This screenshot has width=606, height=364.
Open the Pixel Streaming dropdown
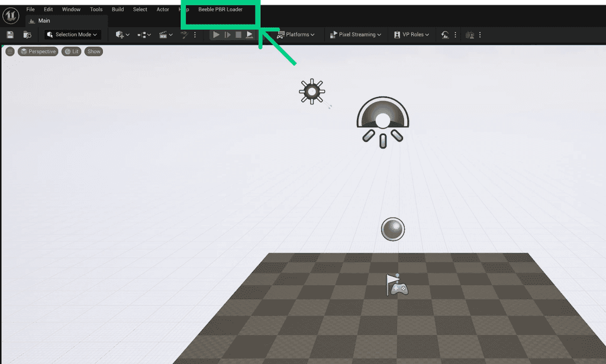coord(355,35)
